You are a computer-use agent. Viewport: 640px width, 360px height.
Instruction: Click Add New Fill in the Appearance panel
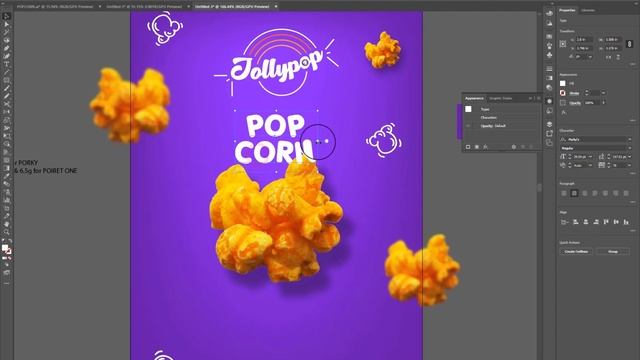pyautogui.click(x=477, y=147)
